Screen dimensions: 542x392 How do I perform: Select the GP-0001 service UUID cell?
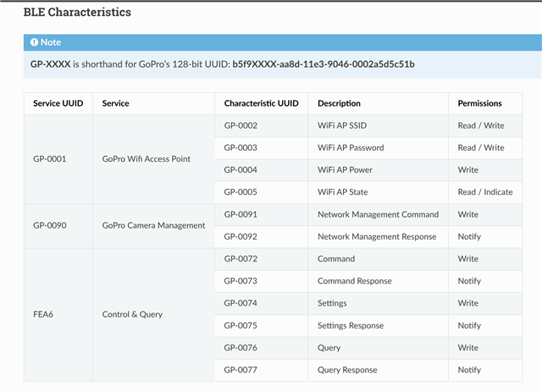click(58, 159)
